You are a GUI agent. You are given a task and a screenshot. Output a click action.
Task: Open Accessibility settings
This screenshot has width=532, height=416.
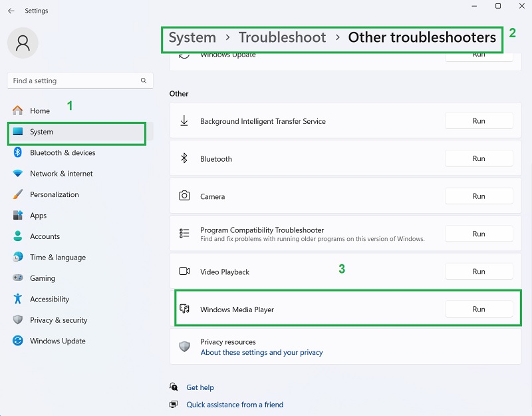tap(80, 299)
